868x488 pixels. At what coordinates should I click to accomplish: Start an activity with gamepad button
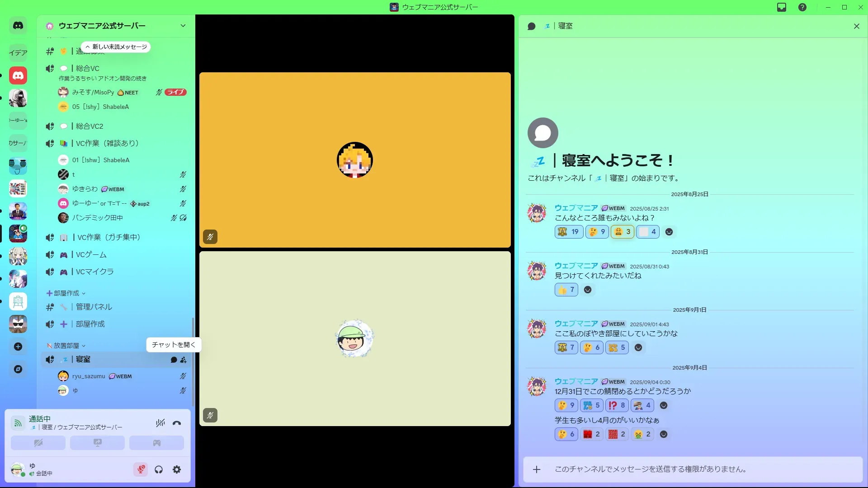(156, 443)
